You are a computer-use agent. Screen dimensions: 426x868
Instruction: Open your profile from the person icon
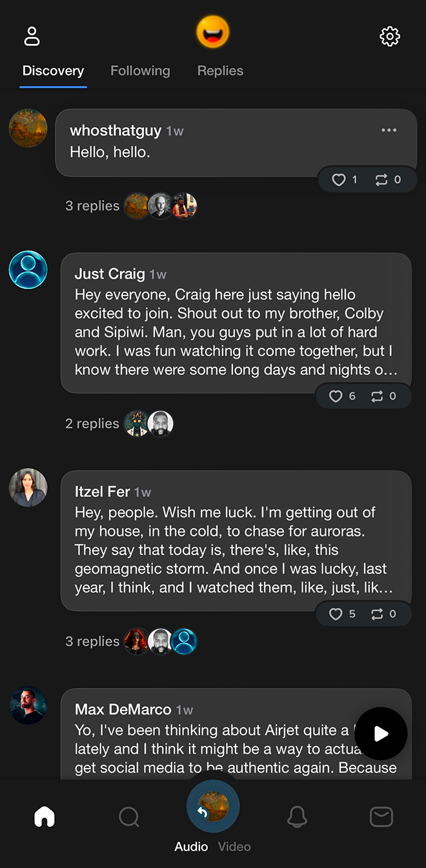click(x=31, y=36)
